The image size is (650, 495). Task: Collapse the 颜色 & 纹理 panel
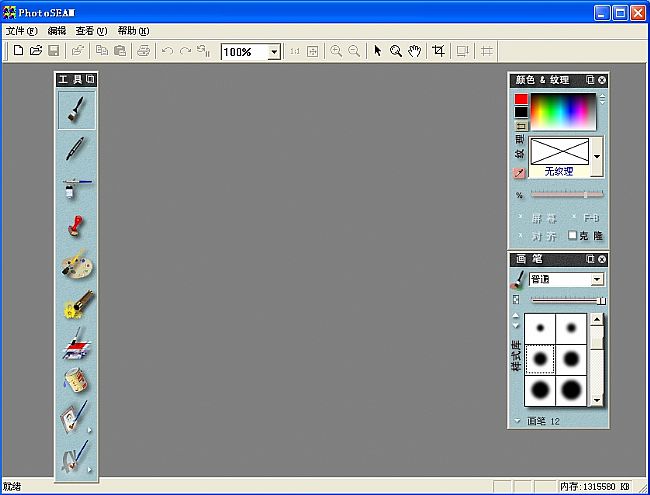click(590, 80)
